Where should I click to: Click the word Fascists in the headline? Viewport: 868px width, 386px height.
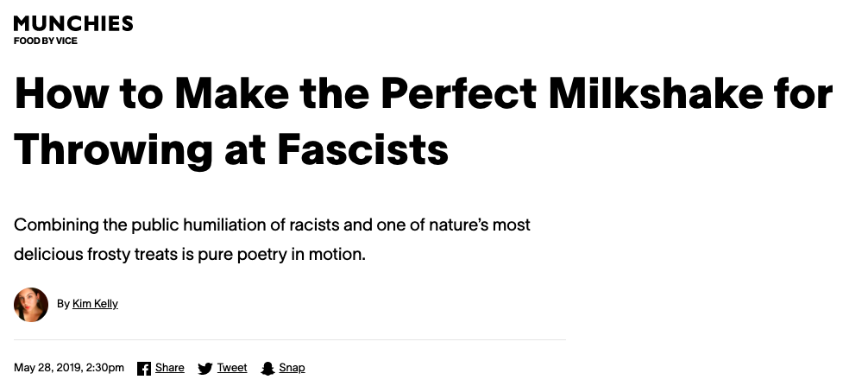pyautogui.click(x=363, y=149)
